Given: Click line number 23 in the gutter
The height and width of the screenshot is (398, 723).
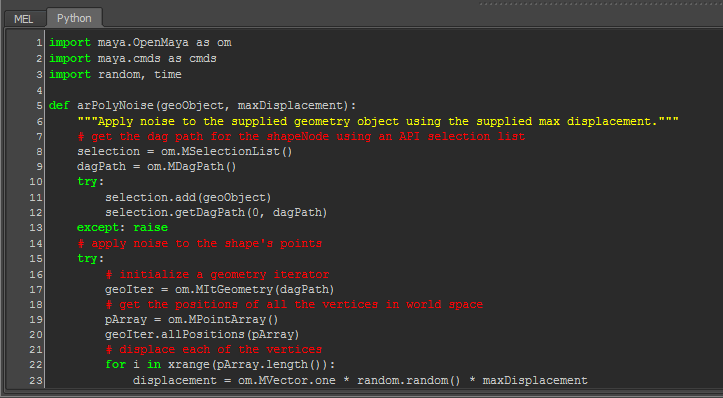Looking at the screenshot, I should coord(36,380).
